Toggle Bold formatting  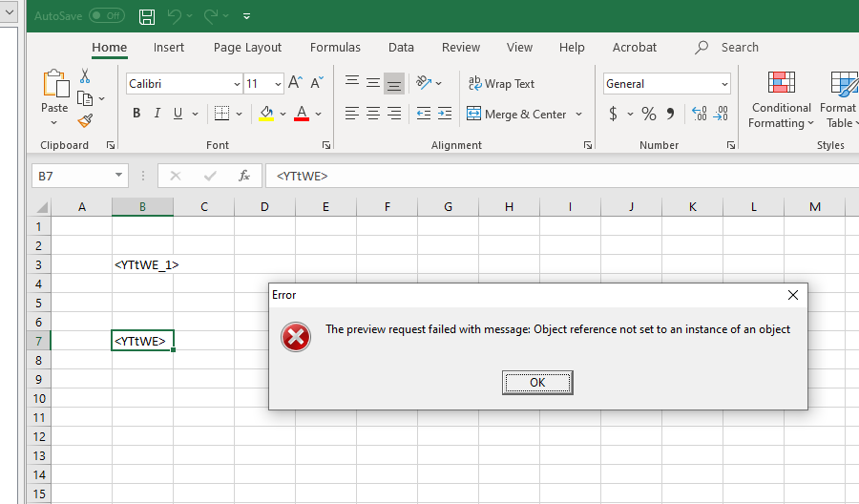[136, 114]
